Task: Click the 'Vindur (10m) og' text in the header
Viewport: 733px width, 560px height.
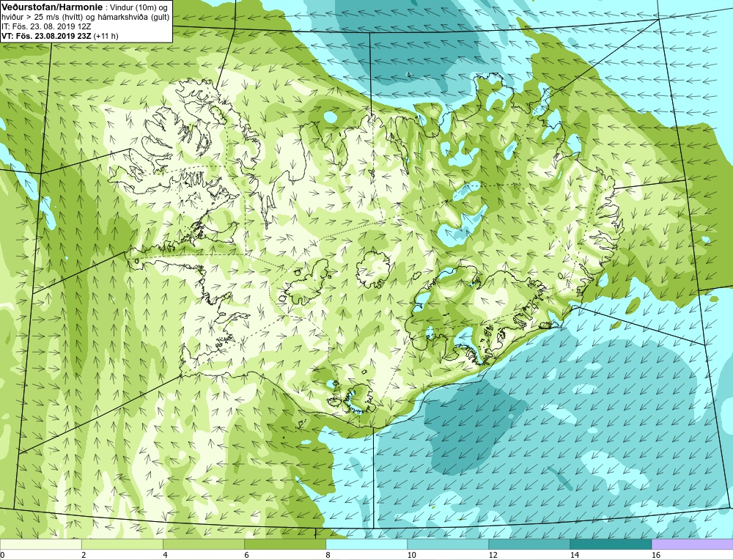Action: (x=139, y=7)
